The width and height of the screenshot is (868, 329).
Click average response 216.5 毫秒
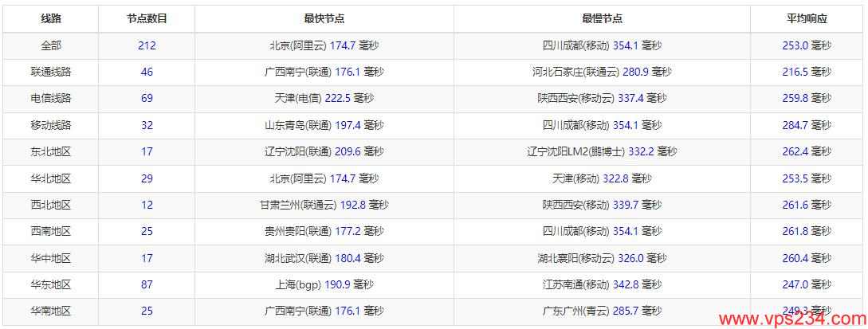point(807,72)
